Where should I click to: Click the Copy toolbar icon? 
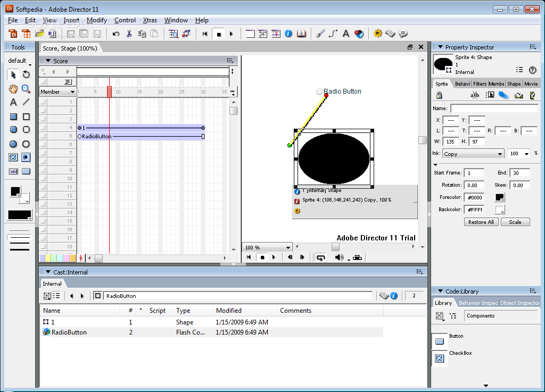pyautogui.click(x=142, y=34)
